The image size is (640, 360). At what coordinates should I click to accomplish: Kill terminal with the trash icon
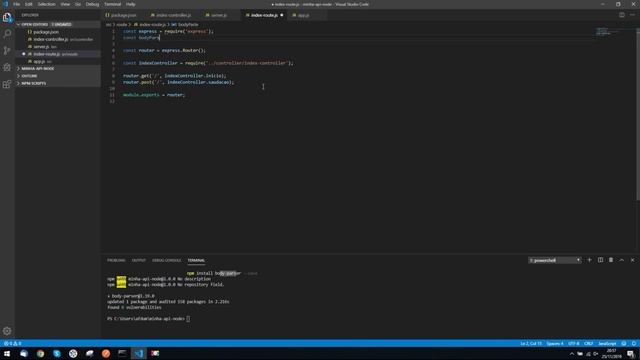coord(611,260)
